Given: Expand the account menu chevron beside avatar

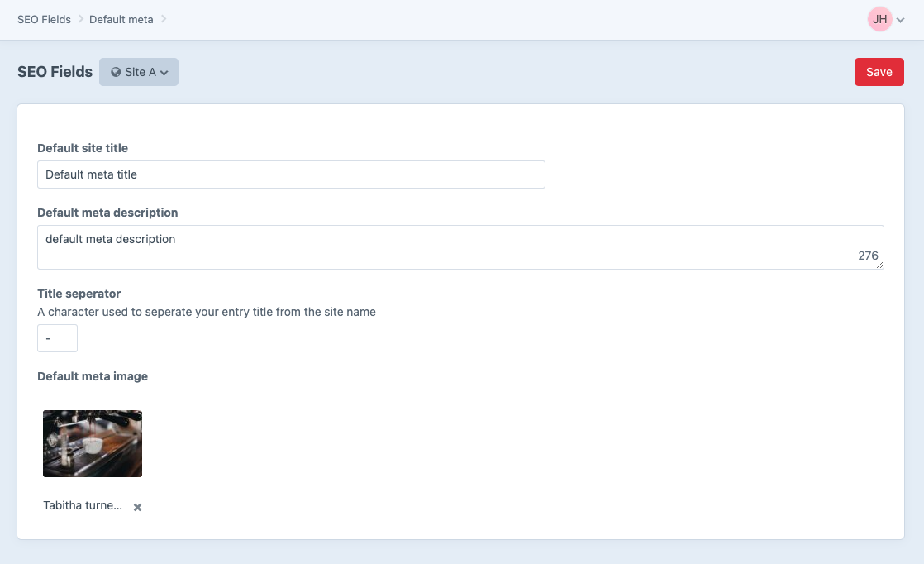Looking at the screenshot, I should point(900,20).
